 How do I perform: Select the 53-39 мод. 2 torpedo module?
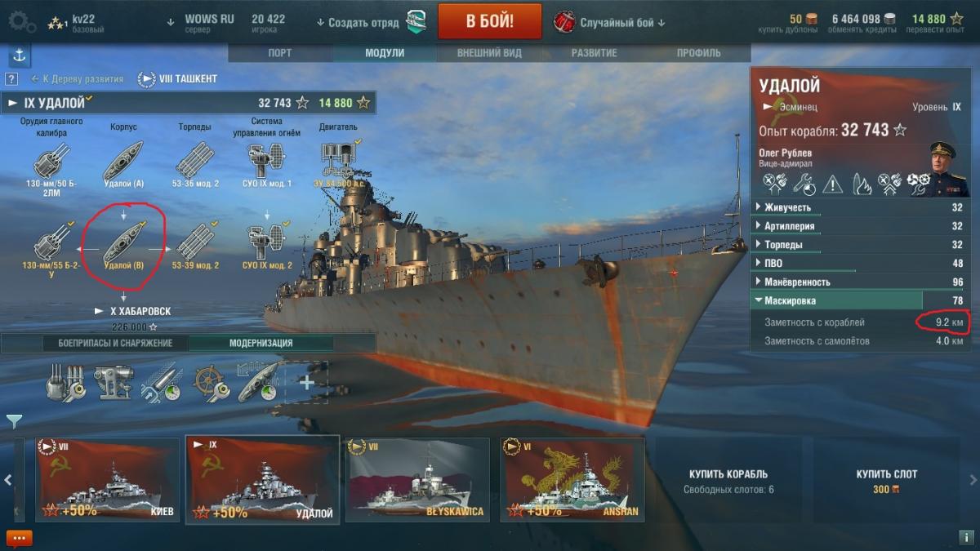(x=194, y=247)
